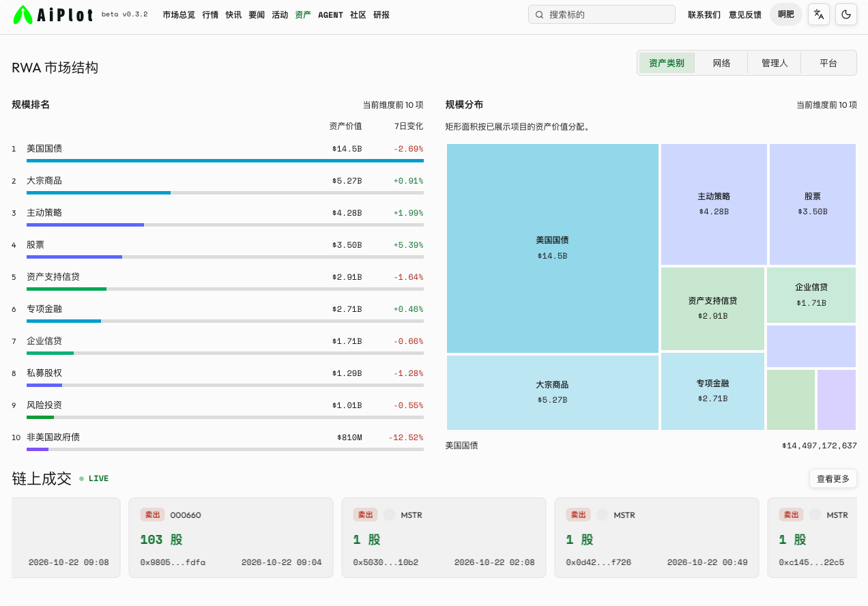
Task: Click the $14.5B asset value in ranking
Action: click(347, 149)
